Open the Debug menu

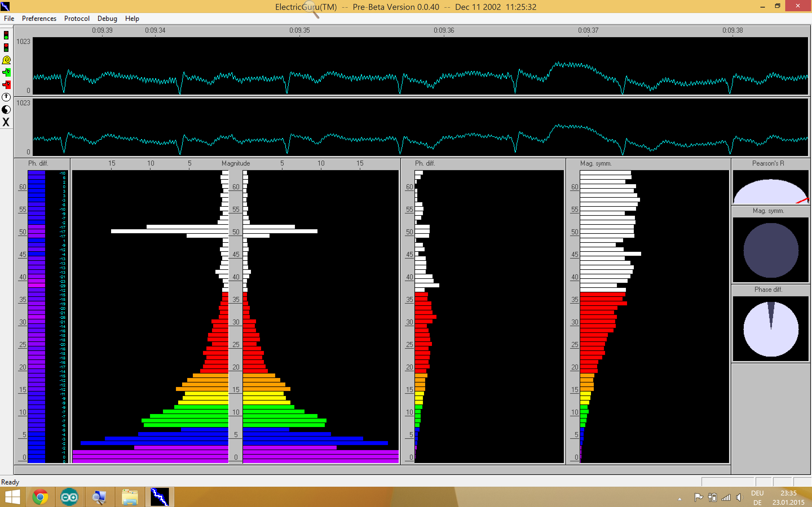pos(107,18)
